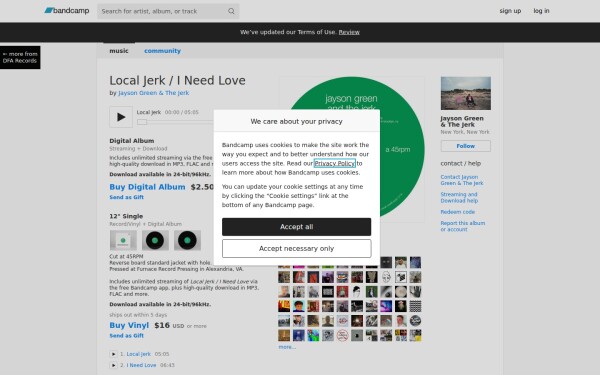
Task: Click Buy Vinyl link
Action: pos(129,325)
